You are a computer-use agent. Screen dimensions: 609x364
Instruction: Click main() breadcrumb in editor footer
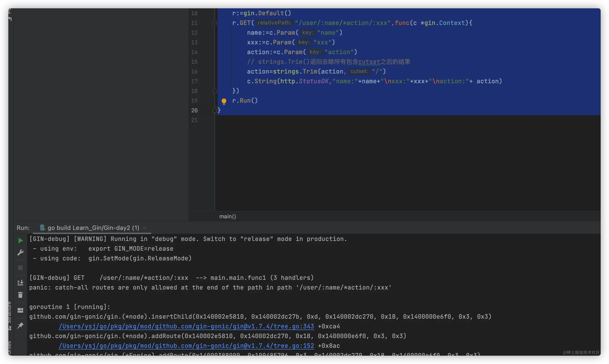point(227,216)
